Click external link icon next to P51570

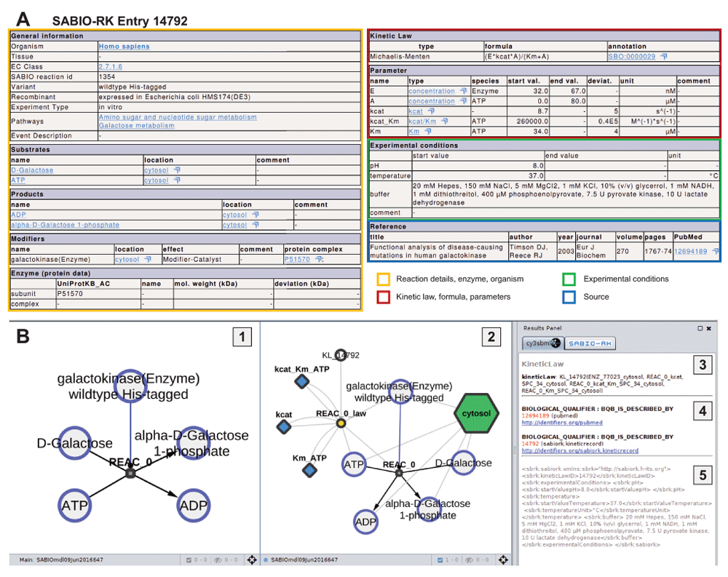click(x=319, y=260)
